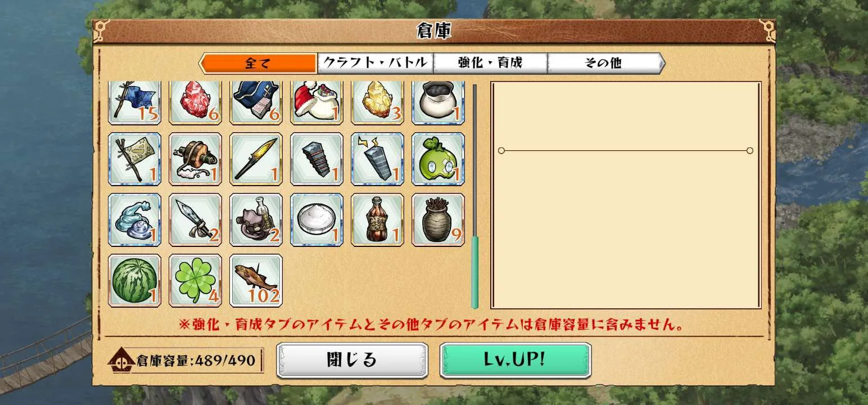Viewport: 868px width, 405px height.
Task: Select the green slime creature item
Action: click(x=438, y=159)
